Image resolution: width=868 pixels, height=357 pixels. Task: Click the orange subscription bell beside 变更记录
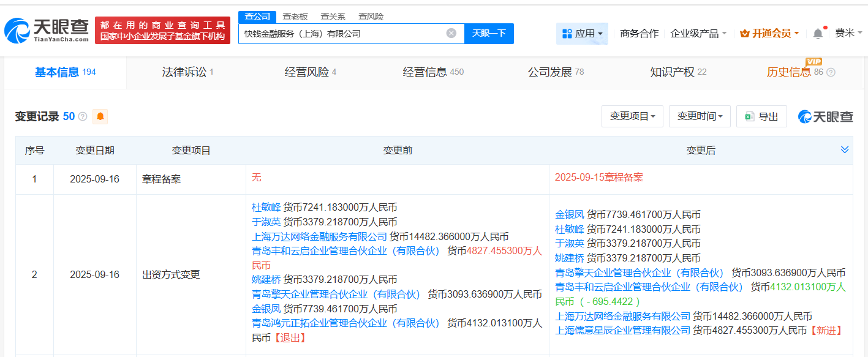click(x=101, y=116)
